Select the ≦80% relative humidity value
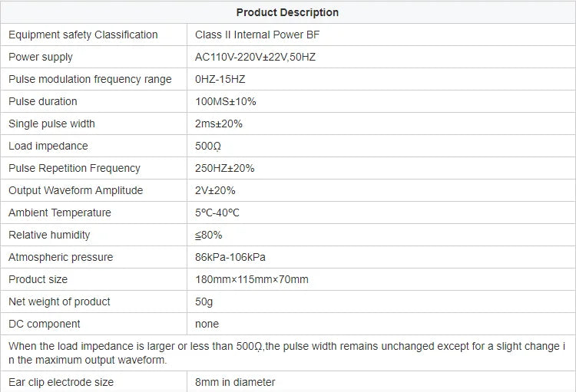Screen dimensions: 576x392 tap(209, 235)
